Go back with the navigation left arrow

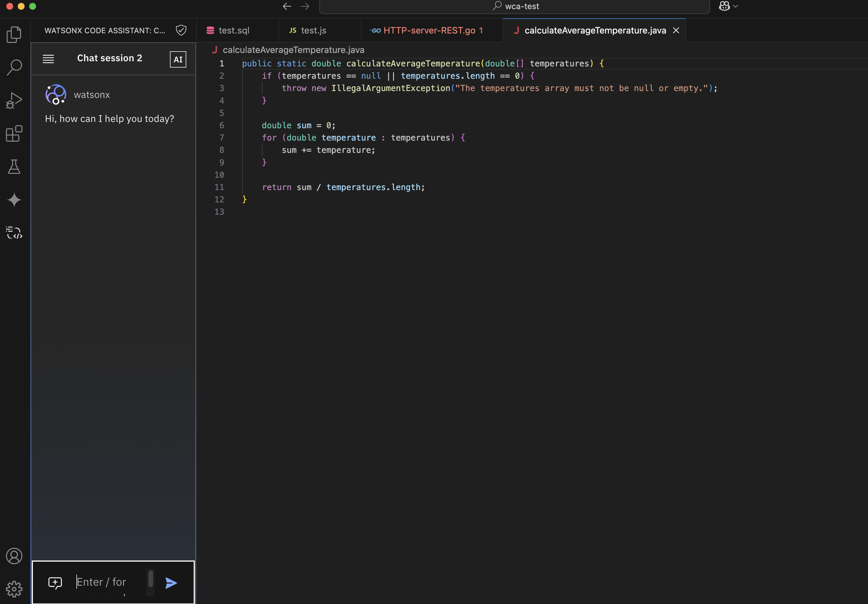click(287, 6)
